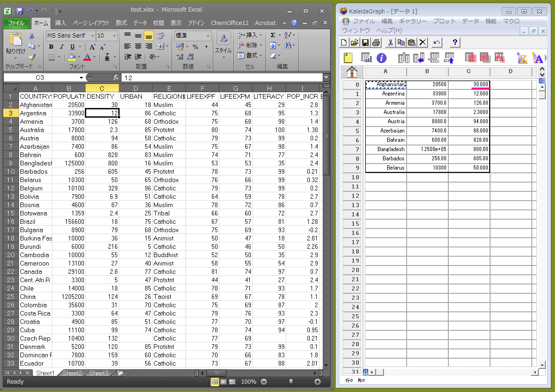Click the Delete X icon in KaleidaGraph
The width and height of the screenshot is (555, 392).
[422, 43]
